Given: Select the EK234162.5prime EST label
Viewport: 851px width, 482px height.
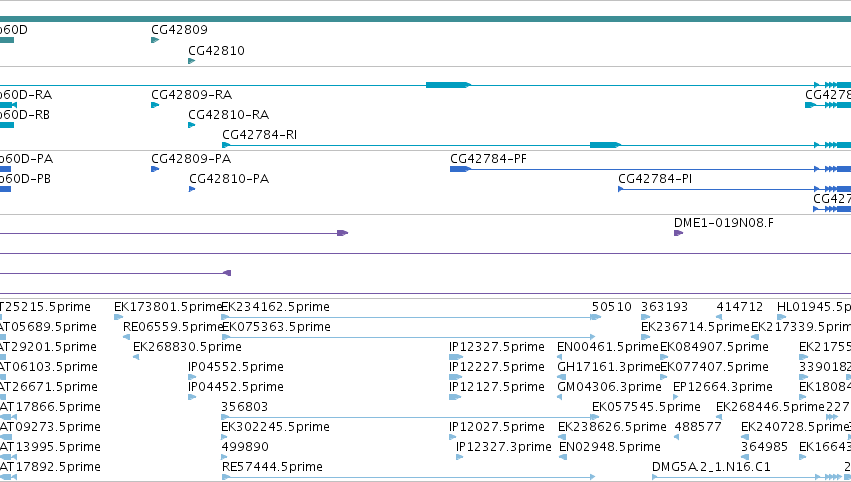Looking at the screenshot, I should coord(276,307).
